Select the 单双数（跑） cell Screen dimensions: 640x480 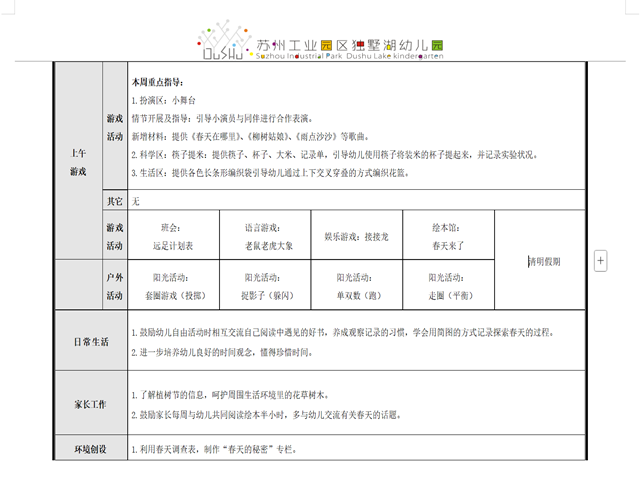(x=357, y=285)
